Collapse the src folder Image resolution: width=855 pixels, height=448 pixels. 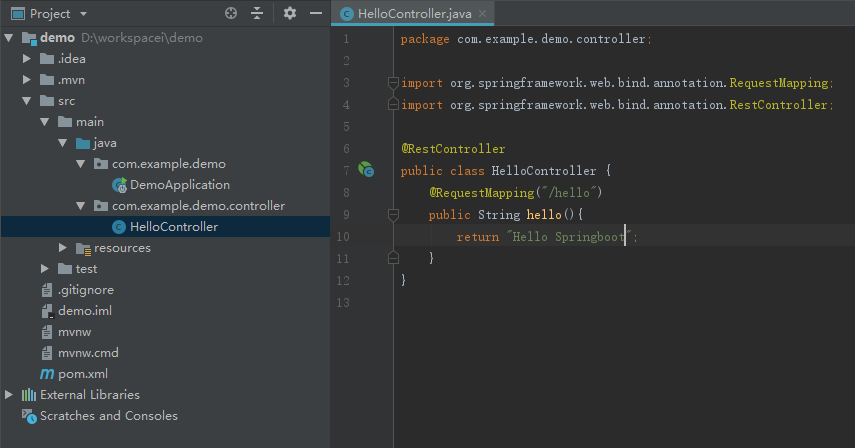click(x=26, y=101)
